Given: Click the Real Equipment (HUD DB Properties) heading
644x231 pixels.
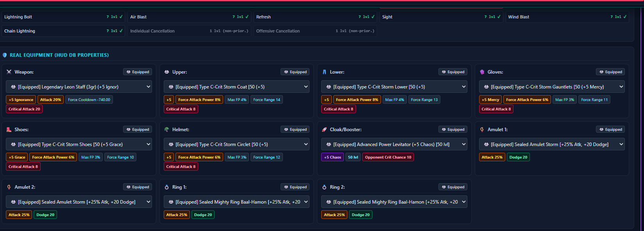Looking at the screenshot, I should pyautogui.click(x=59, y=55).
